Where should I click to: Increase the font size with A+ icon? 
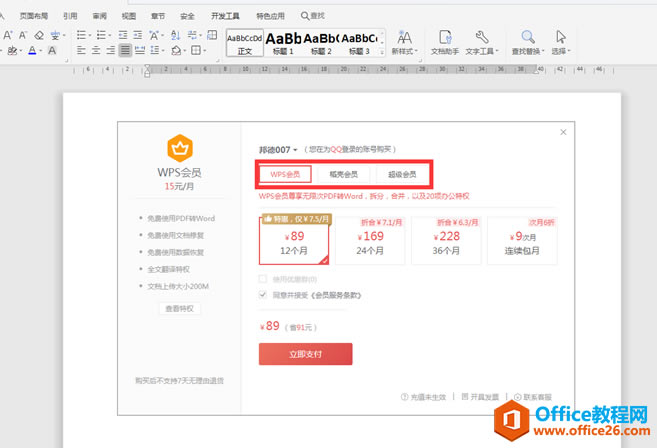click(x=8, y=35)
